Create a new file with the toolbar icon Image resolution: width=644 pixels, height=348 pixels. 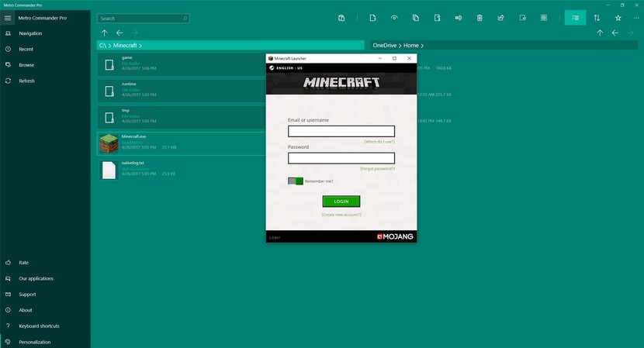pos(372,18)
